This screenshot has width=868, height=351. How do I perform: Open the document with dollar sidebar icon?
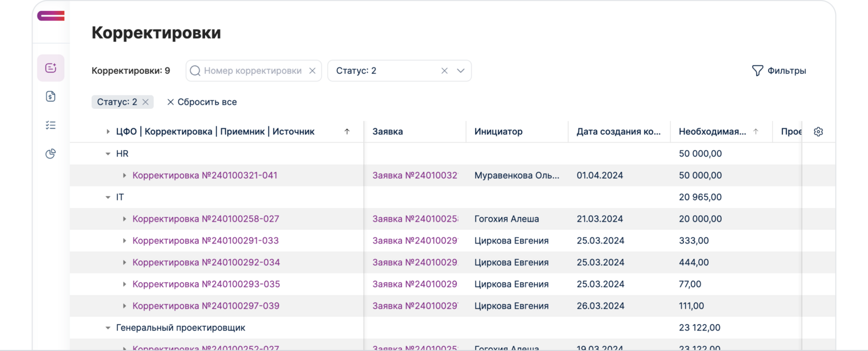tap(51, 97)
